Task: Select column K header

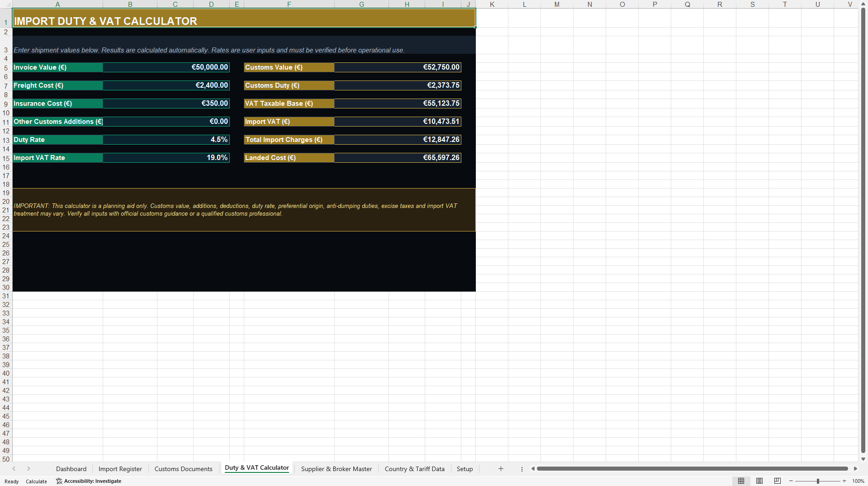Action: click(x=492, y=4)
